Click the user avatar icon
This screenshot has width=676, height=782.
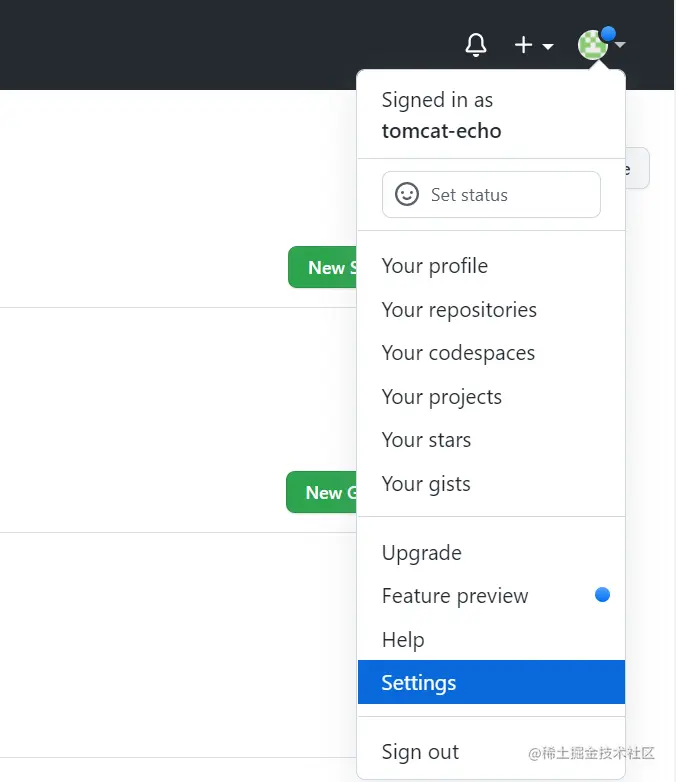(593, 45)
